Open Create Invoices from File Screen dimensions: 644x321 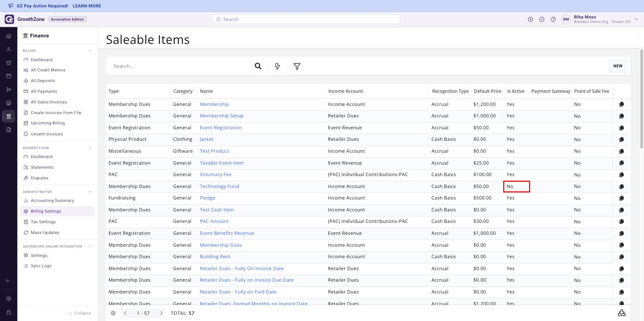[56, 113]
